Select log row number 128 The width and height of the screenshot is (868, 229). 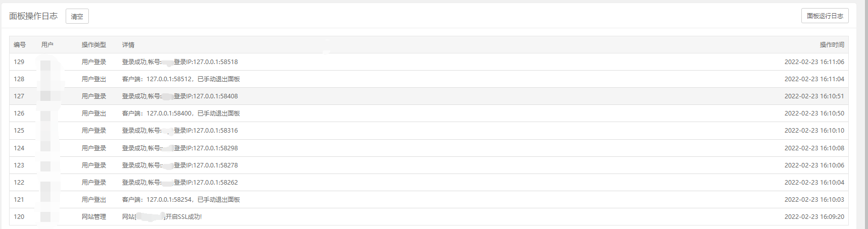pyautogui.click(x=429, y=79)
